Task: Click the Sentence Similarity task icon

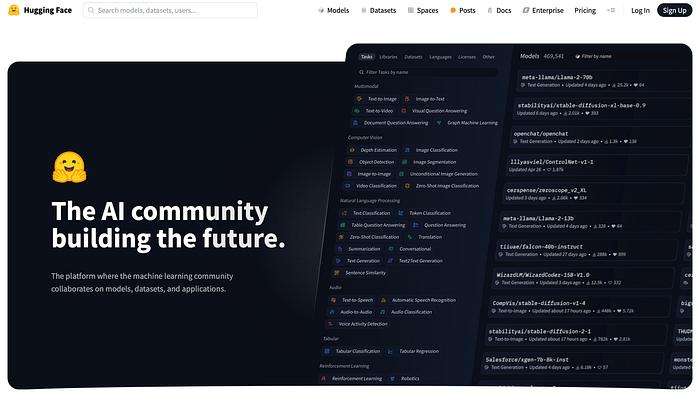Action: coord(337,273)
